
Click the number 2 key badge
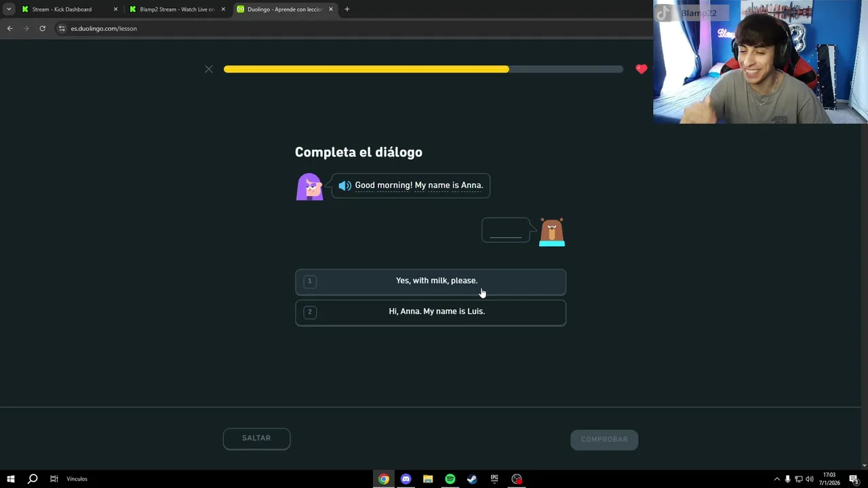[x=310, y=312]
